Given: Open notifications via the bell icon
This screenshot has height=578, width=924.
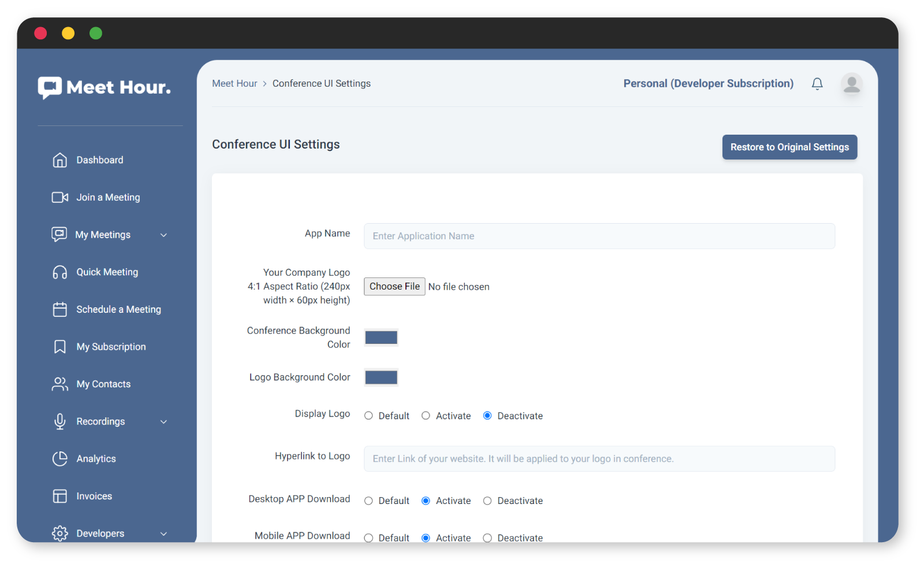Looking at the screenshot, I should click(x=817, y=83).
